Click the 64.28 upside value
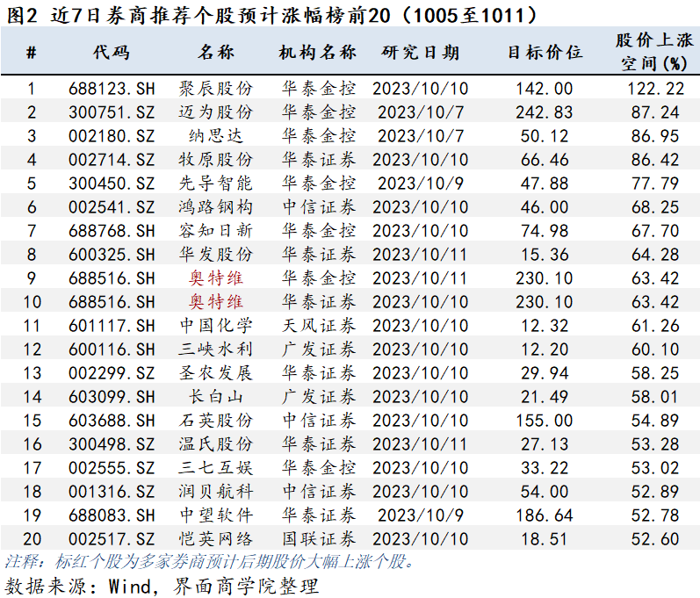This screenshot has height=598, width=700. 655,255
